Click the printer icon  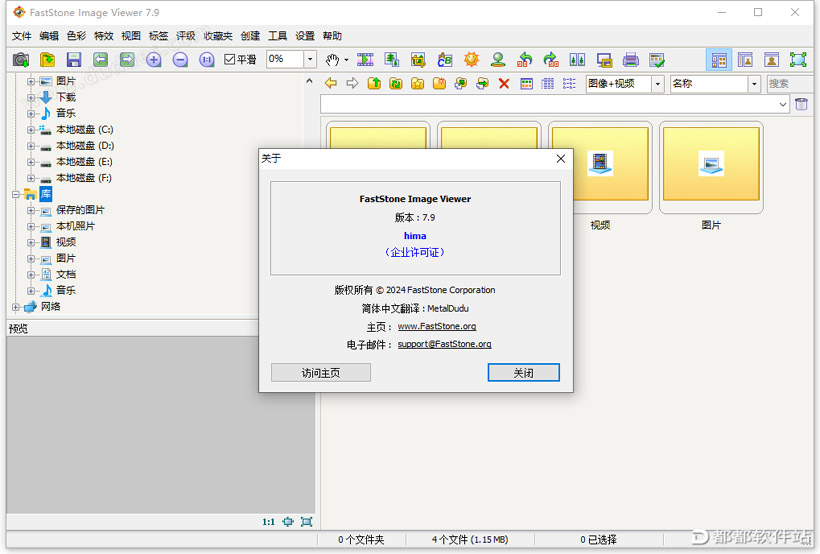(x=631, y=60)
